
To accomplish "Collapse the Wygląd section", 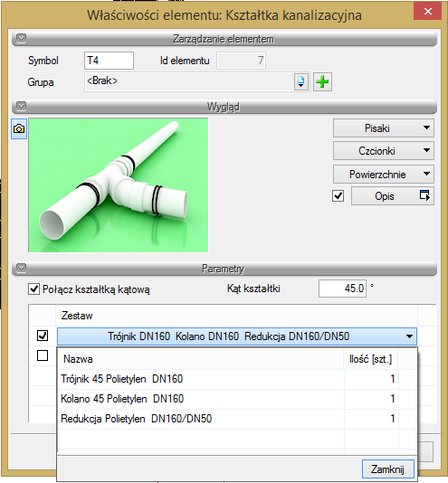I will [22, 106].
